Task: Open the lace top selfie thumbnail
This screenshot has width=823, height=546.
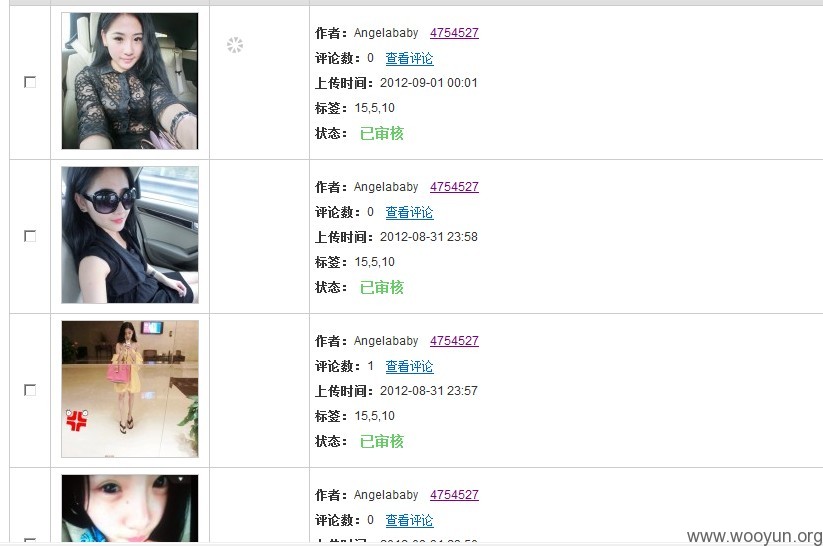Action: pyautogui.click(x=130, y=81)
